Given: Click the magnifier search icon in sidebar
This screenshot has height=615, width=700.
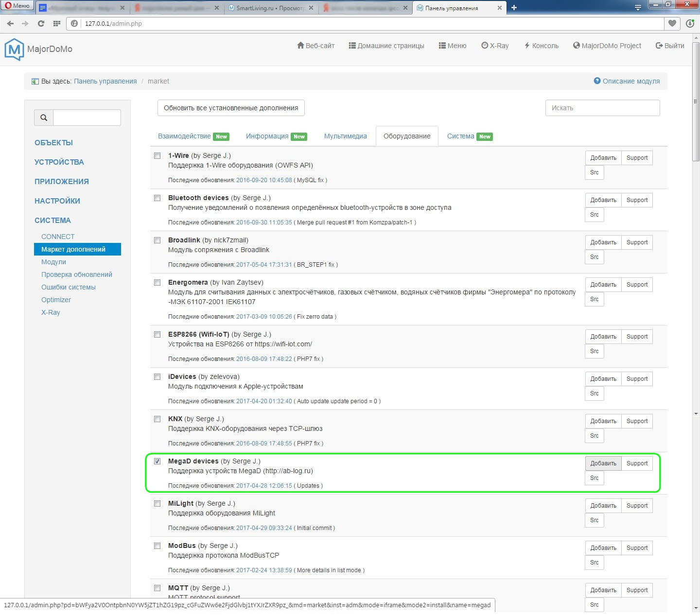Looking at the screenshot, I should click(x=44, y=118).
